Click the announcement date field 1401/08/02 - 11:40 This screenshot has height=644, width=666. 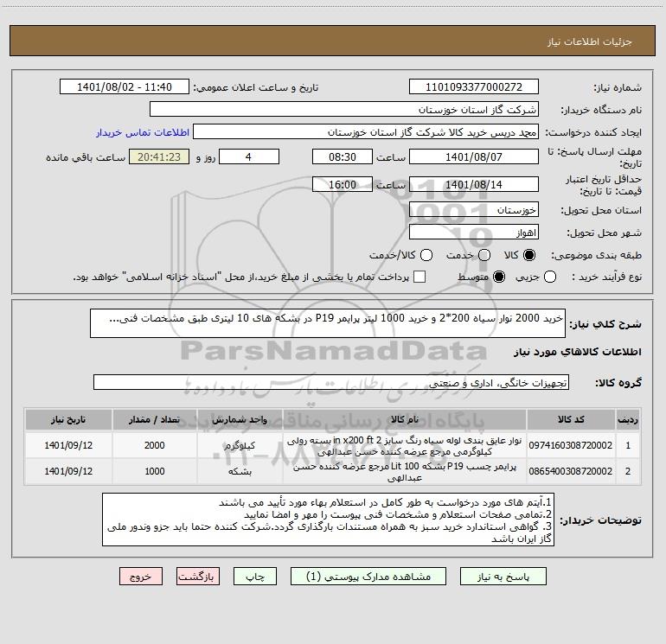(x=125, y=86)
